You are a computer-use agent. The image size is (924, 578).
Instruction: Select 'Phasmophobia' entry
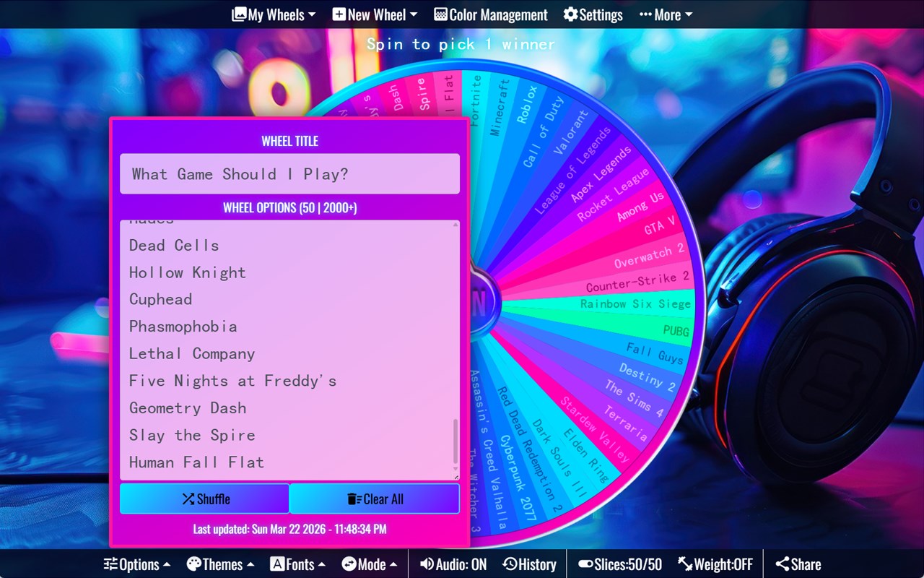coord(183,327)
